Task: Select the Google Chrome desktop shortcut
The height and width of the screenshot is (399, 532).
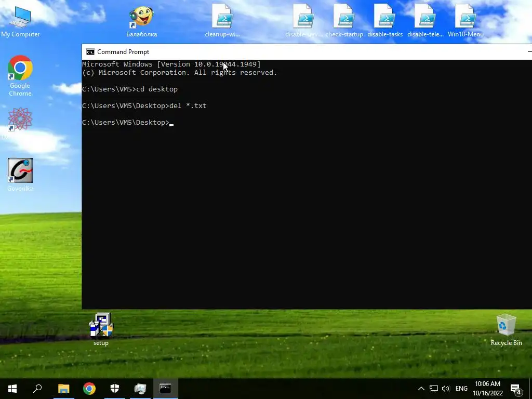Action: pos(20,75)
